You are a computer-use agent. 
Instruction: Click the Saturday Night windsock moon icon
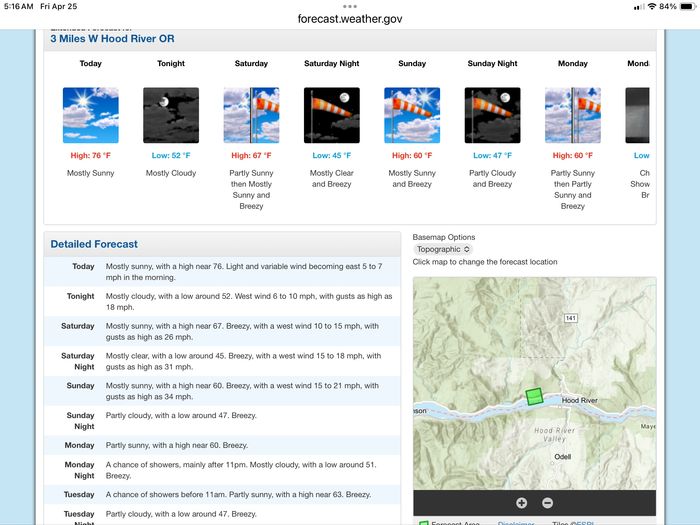(331, 115)
